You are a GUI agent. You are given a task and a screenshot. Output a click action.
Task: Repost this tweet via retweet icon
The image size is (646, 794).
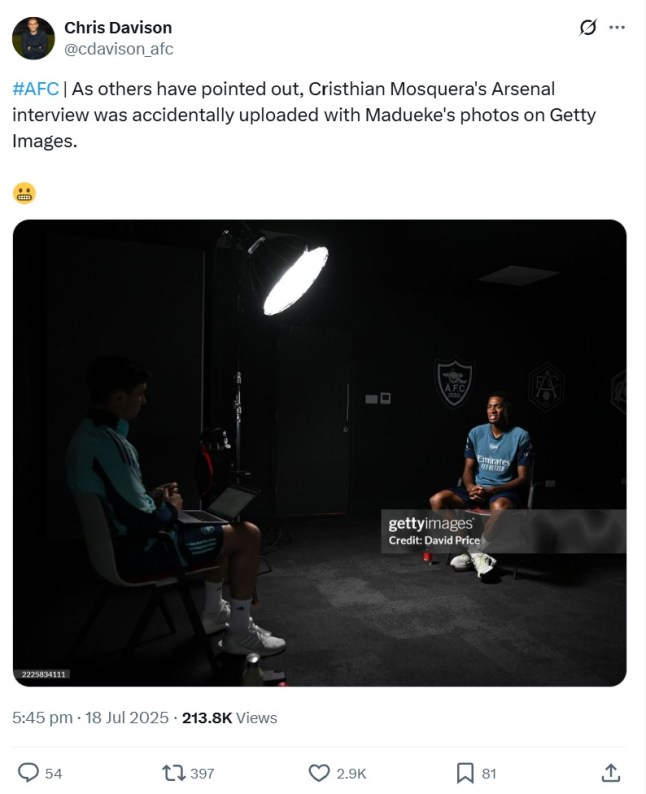pyautogui.click(x=171, y=772)
